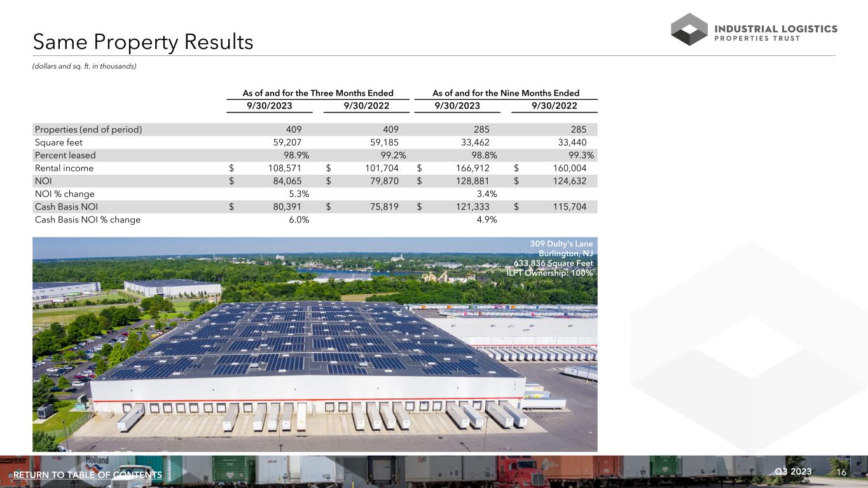Click the Properties (end of period) row label

tap(88, 130)
